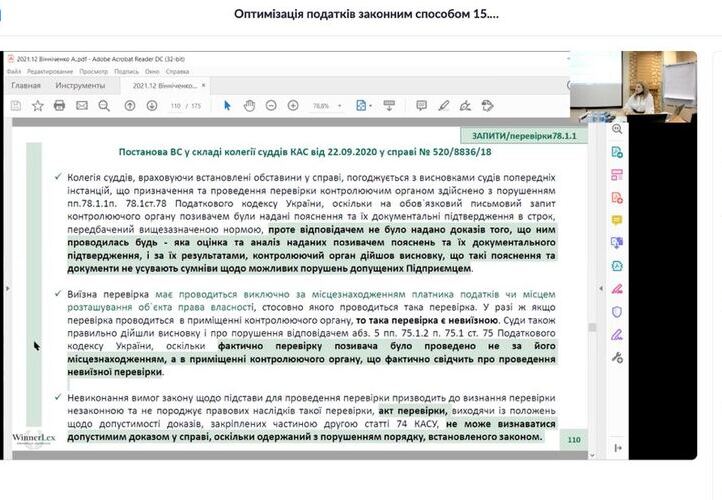Close the 2021.12 Вінніченко document tab
The height and width of the screenshot is (500, 722).
(x=204, y=86)
